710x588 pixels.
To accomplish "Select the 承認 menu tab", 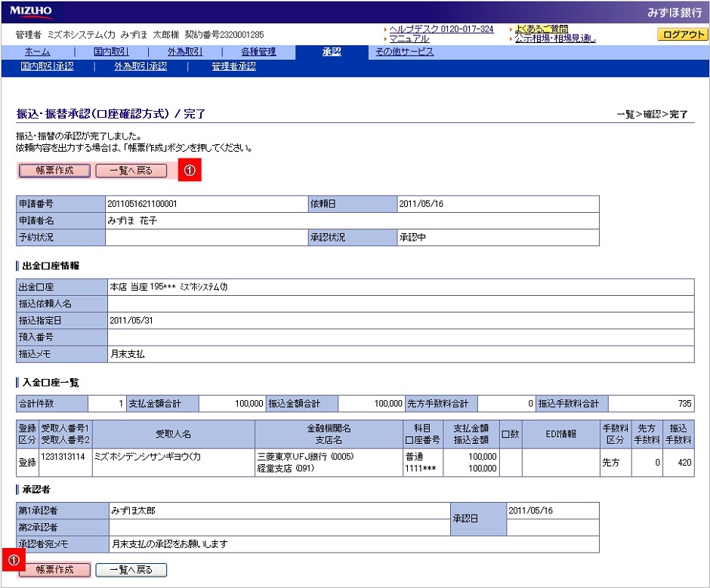I will tap(332, 51).
